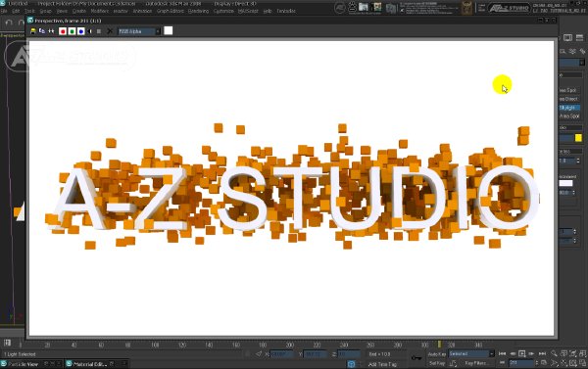
Task: Click the Z coordinate input field
Action: (x=349, y=353)
